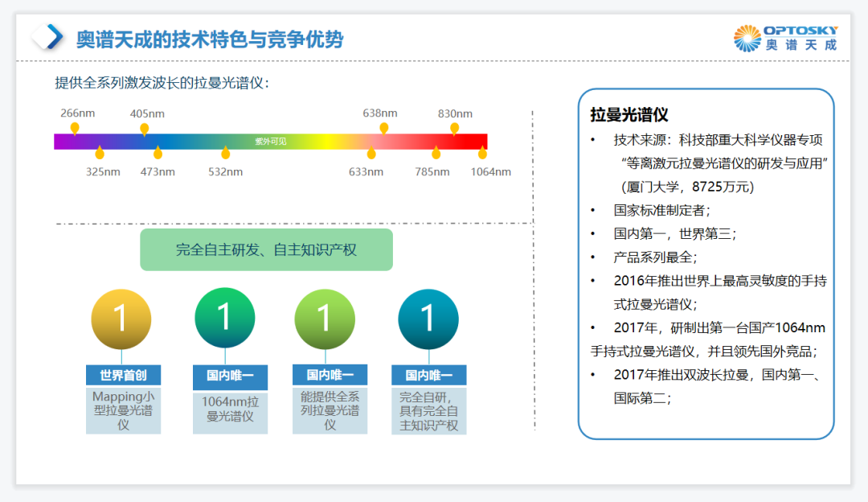Select the 405nm wavelength marker
The height and width of the screenshot is (502, 868).
pos(145,130)
